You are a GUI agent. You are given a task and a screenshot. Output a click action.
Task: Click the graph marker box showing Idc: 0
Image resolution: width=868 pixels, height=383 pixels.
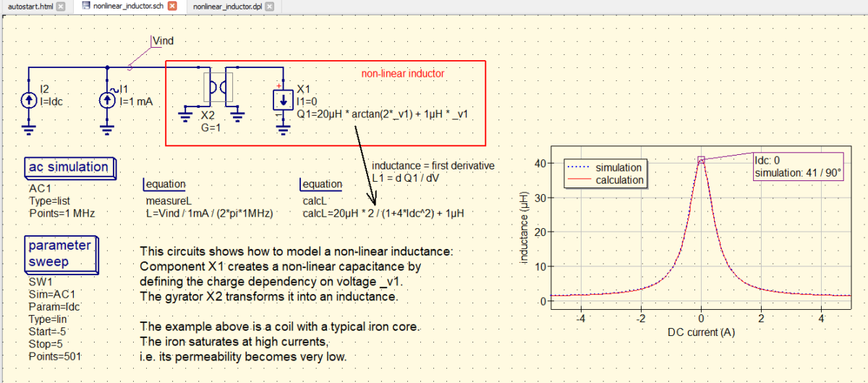798,167
